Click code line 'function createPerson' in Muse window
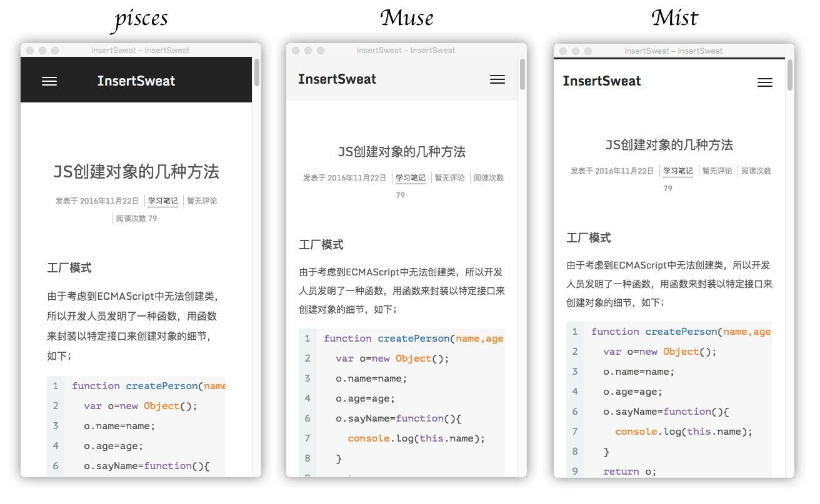 [x=414, y=338]
